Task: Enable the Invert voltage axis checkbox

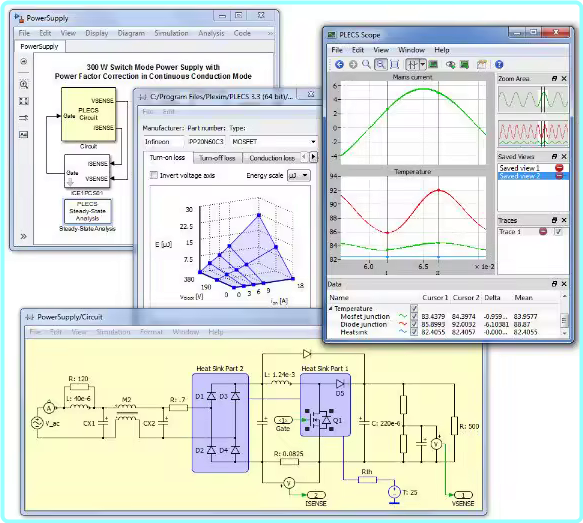Action: 154,175
